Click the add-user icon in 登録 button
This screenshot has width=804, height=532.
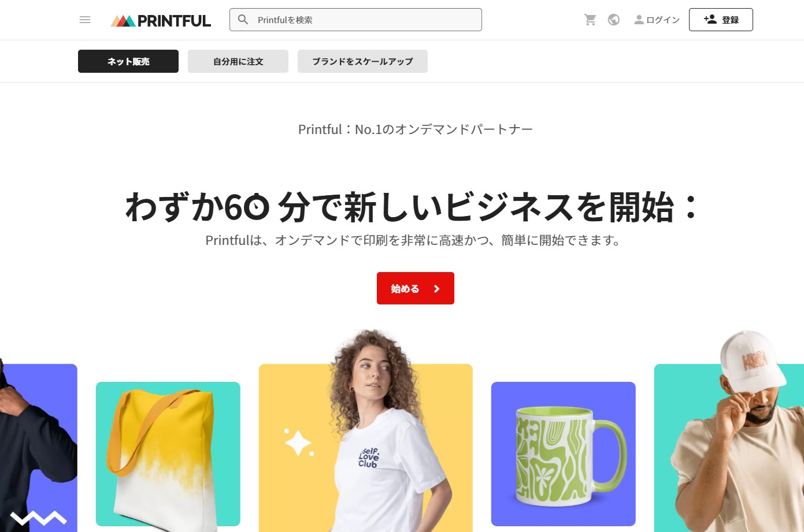[710, 19]
